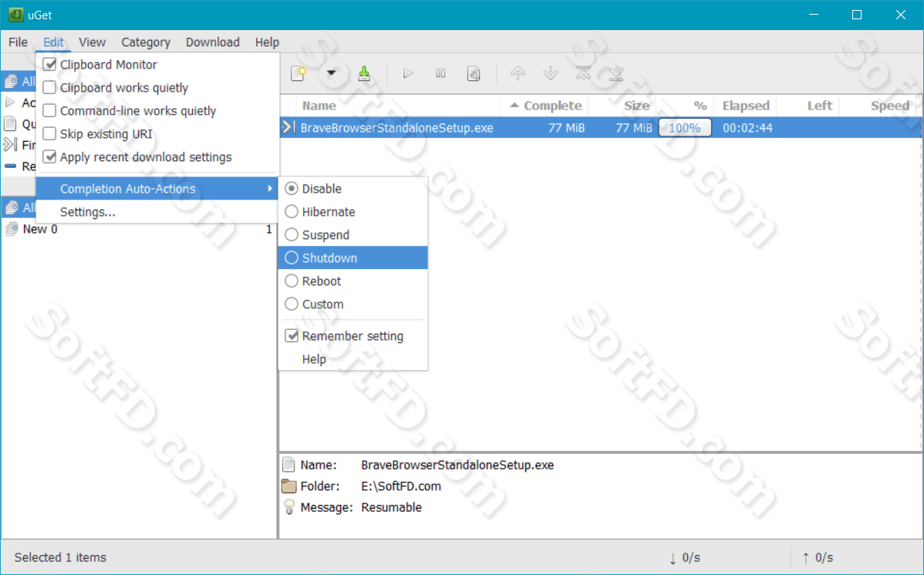Screen dimensions: 924x575
Task: Open the Download menu
Action: (213, 42)
